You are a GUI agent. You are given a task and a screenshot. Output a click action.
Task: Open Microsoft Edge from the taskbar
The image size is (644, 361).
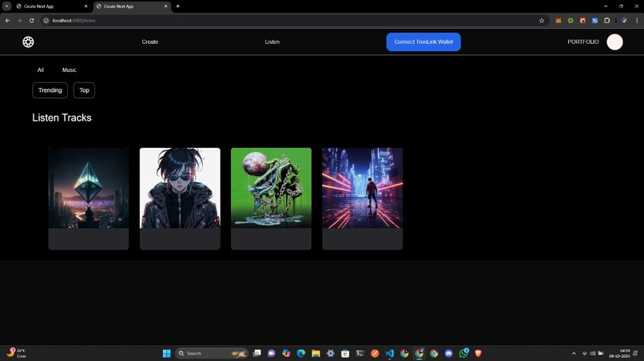[301, 353]
